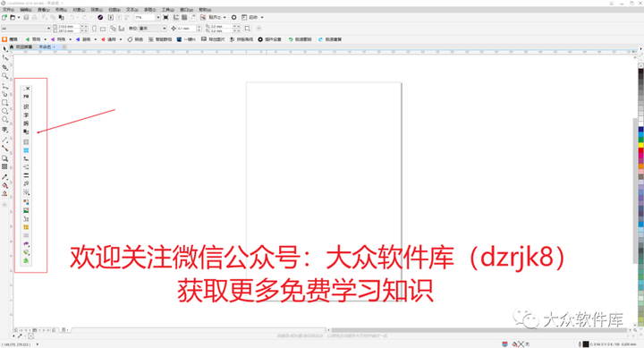This screenshot has height=348, width=644.
Task: Click the 转曲 button
Action: (136, 39)
